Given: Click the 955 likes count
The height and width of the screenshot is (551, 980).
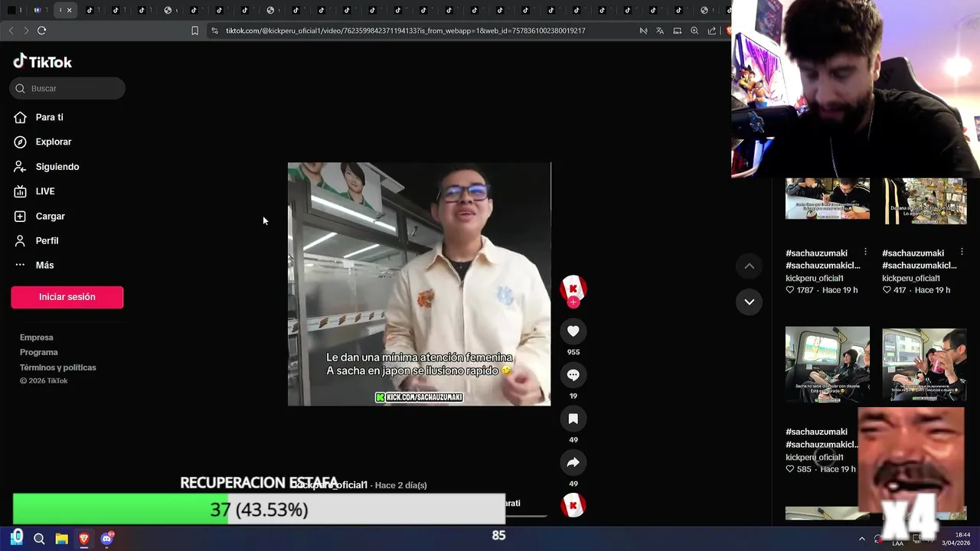Looking at the screenshot, I should (573, 352).
